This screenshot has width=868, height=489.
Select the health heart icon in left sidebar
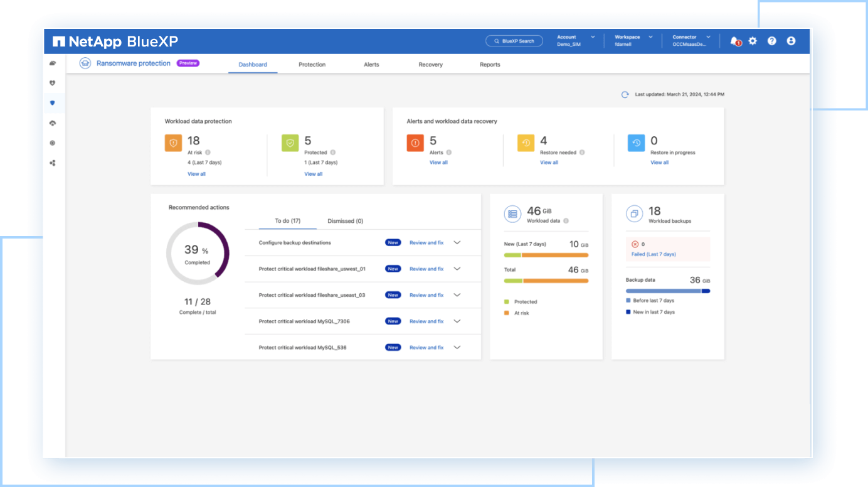pyautogui.click(x=53, y=83)
